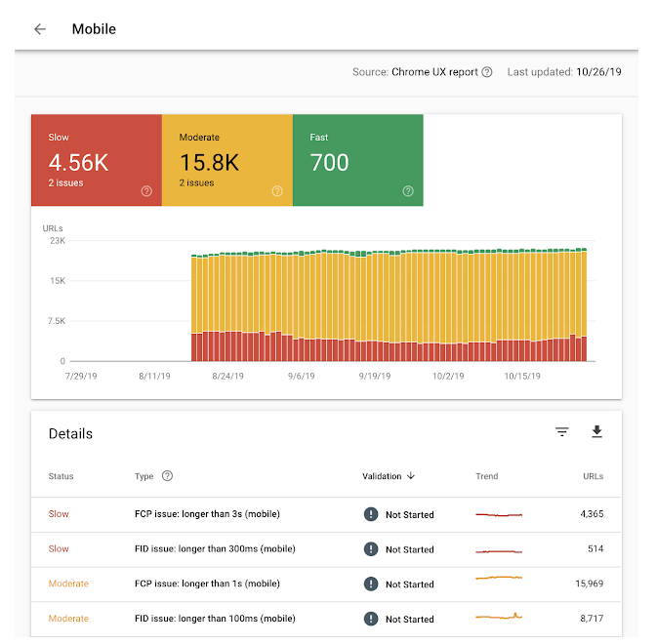656x644 pixels.
Task: Open the FID issue longer than 100ms row
Action: coord(326,619)
